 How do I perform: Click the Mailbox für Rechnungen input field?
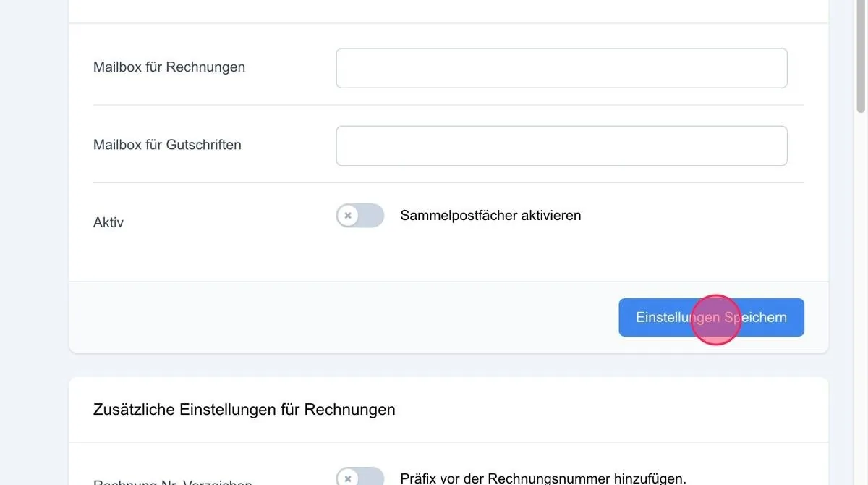pyautogui.click(x=561, y=68)
